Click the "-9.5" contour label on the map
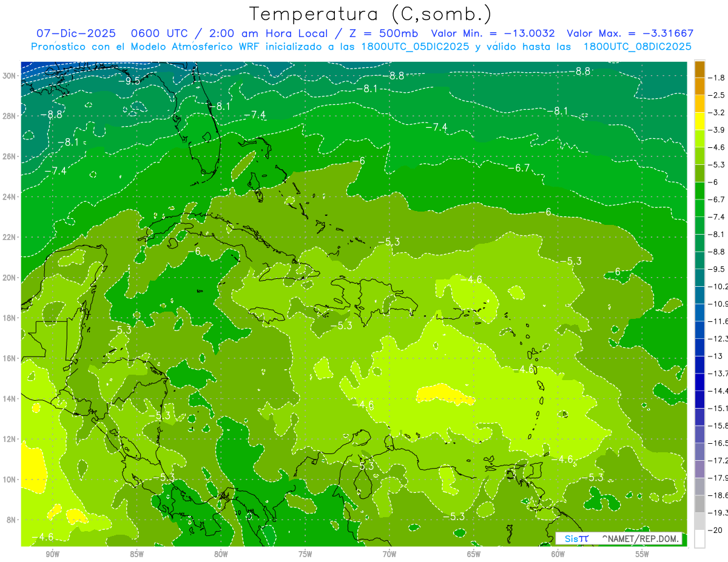 point(128,81)
